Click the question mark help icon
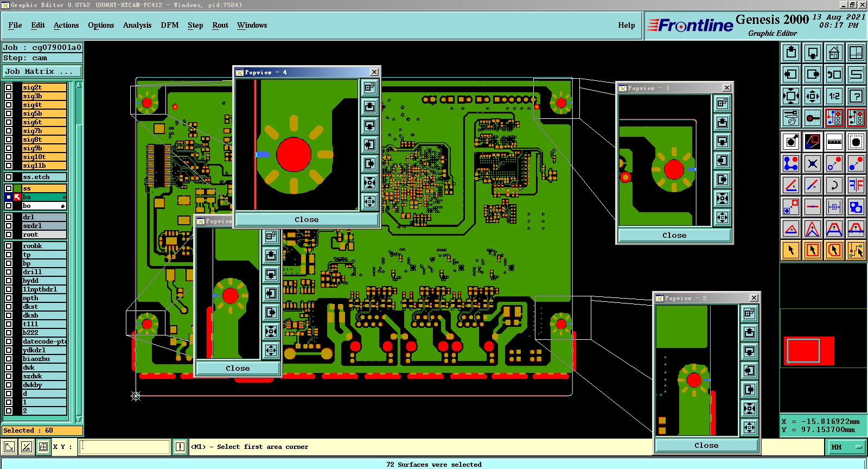Screen dimensions: 868x469 [x=856, y=96]
